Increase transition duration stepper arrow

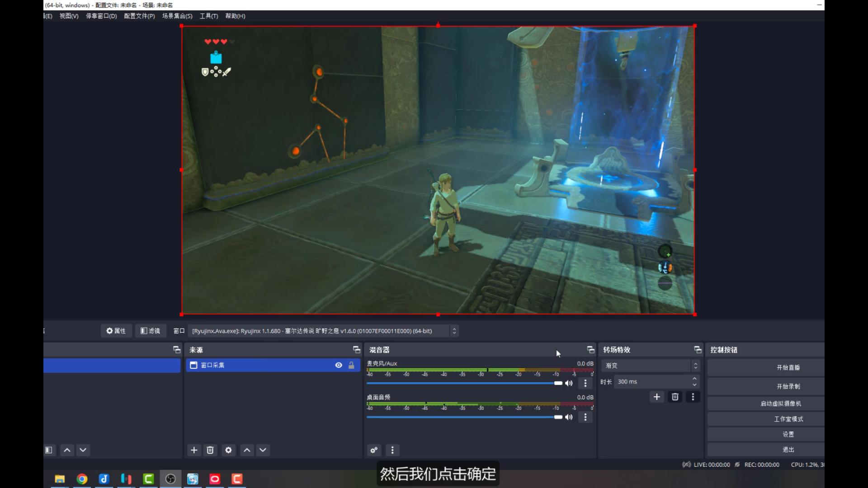pyautogui.click(x=695, y=379)
